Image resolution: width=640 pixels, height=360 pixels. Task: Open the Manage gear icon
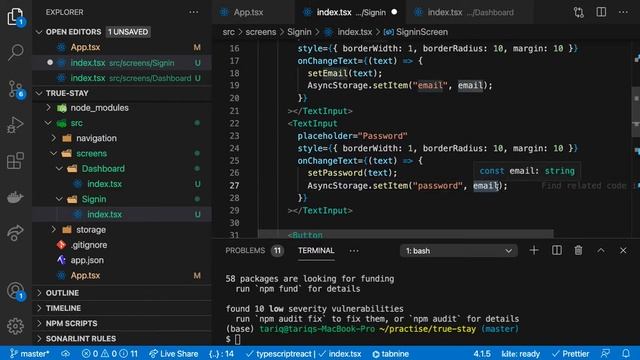click(16, 326)
